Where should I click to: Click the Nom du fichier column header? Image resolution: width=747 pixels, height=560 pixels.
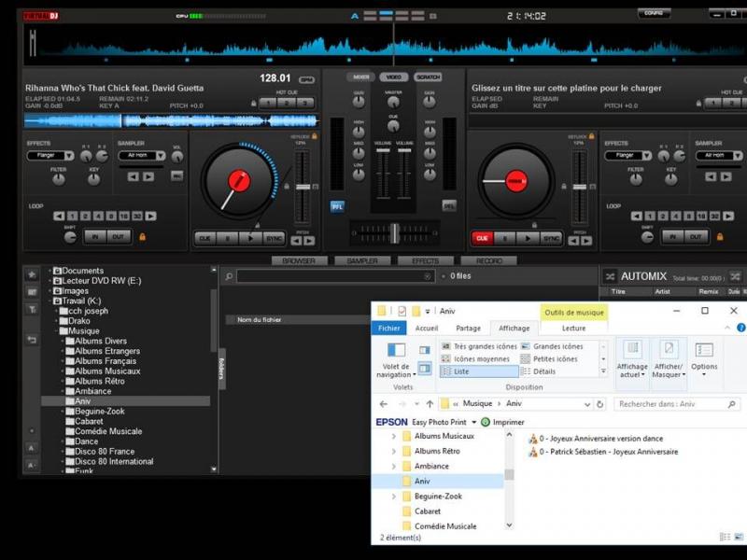coord(260,319)
